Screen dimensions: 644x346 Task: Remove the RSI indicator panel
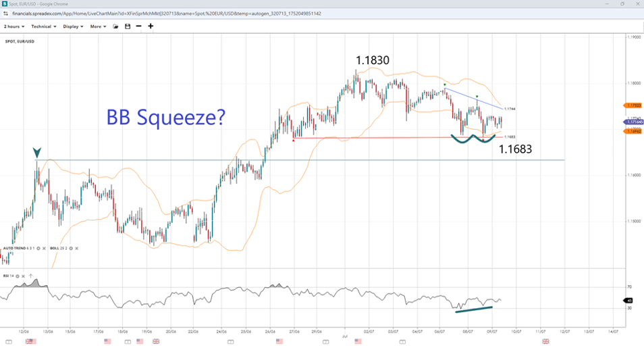[24, 276]
